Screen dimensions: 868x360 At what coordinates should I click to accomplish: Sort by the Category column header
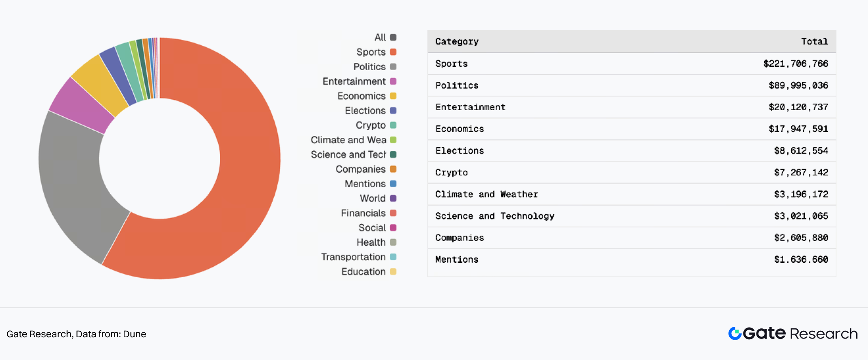click(x=457, y=41)
